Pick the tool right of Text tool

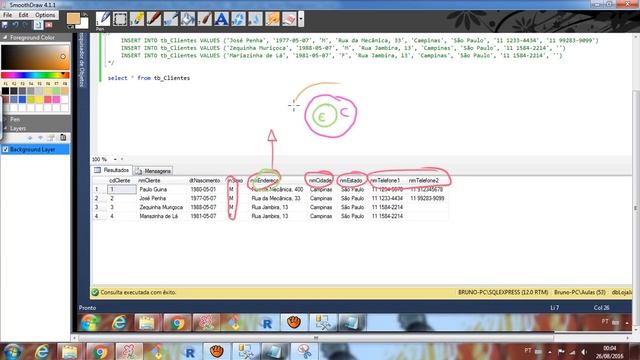(238, 19)
